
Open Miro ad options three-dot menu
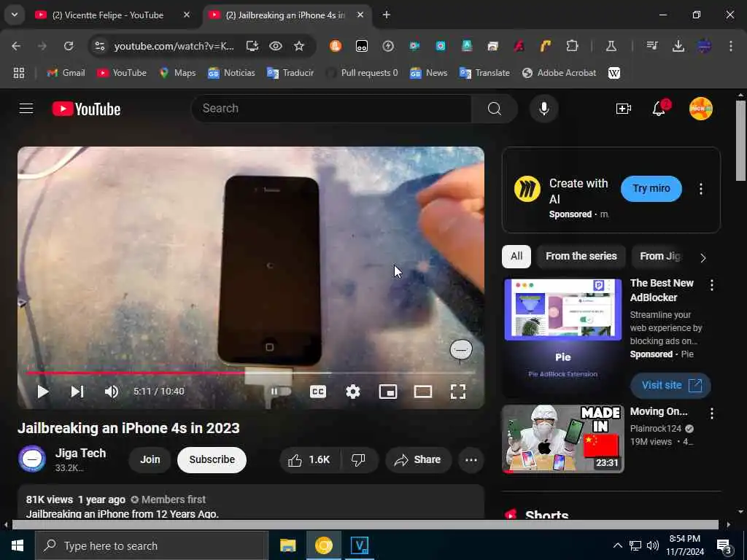click(x=701, y=189)
